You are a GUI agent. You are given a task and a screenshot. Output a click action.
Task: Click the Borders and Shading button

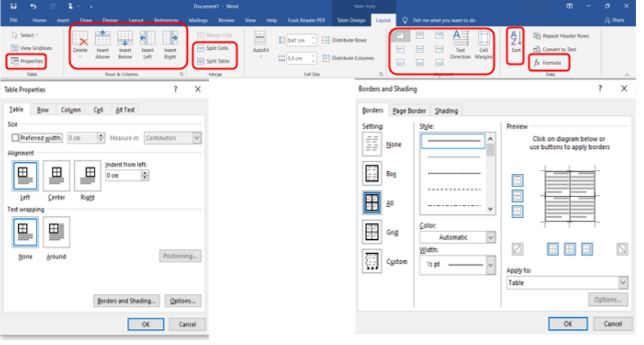(x=127, y=301)
